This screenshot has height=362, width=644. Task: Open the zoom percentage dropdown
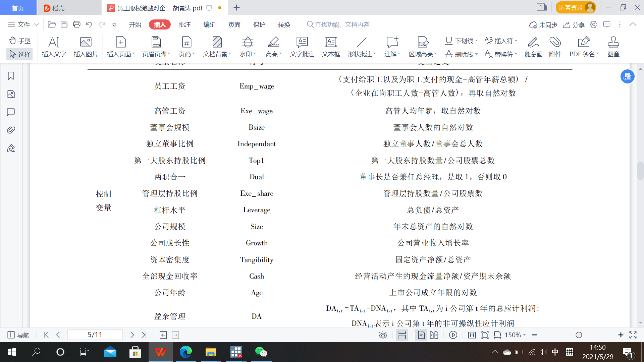pos(515,335)
